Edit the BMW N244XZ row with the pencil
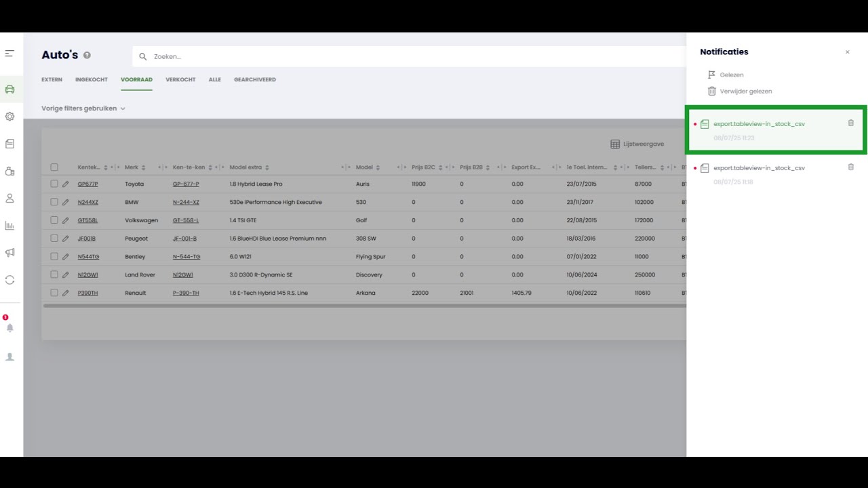The image size is (868, 488). click(66, 202)
